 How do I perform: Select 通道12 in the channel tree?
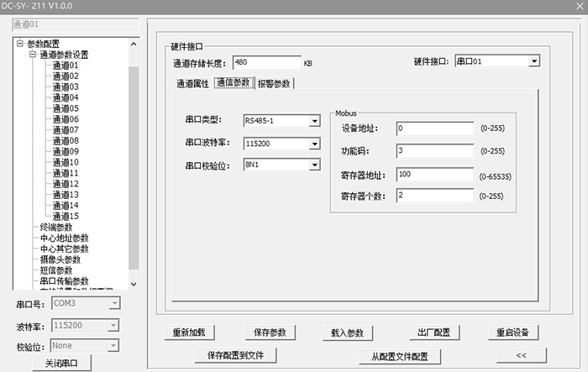pos(65,184)
